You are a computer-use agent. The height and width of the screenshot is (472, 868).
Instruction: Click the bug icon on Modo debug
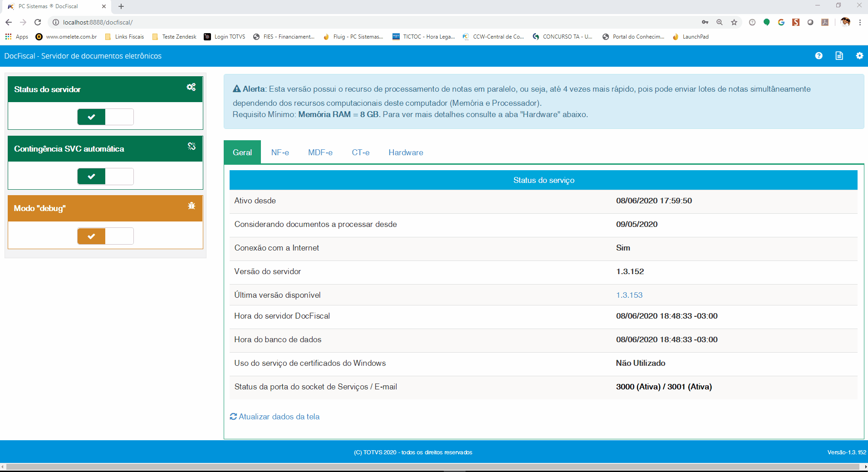tap(191, 206)
